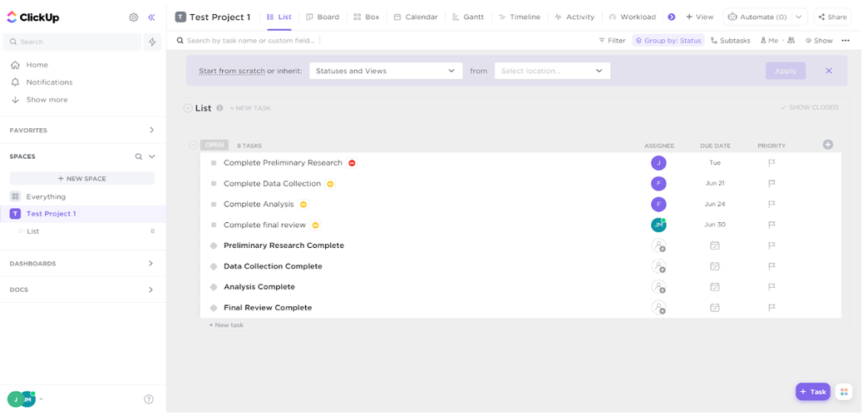Click the New Space button
Viewport: 868px width, 416px height.
coord(81,178)
